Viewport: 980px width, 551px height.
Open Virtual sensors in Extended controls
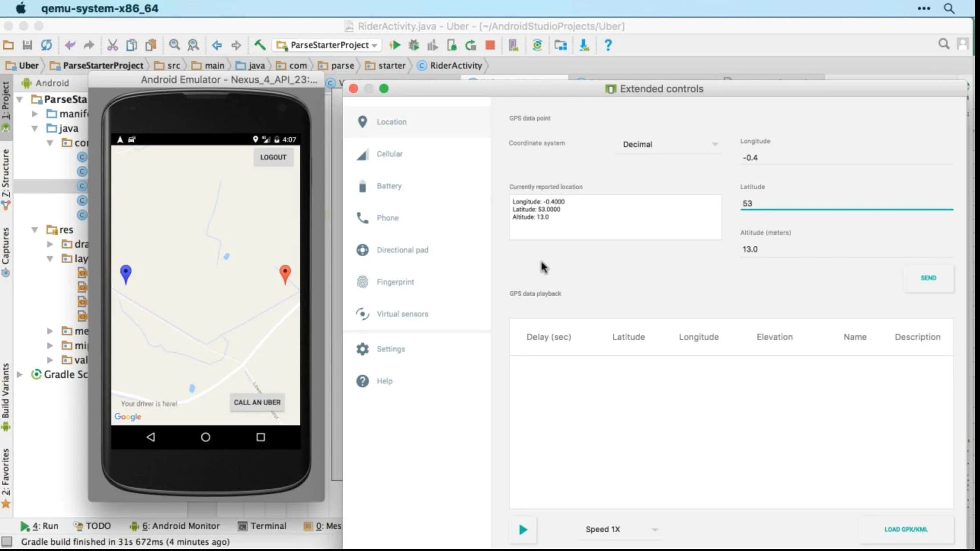[402, 314]
